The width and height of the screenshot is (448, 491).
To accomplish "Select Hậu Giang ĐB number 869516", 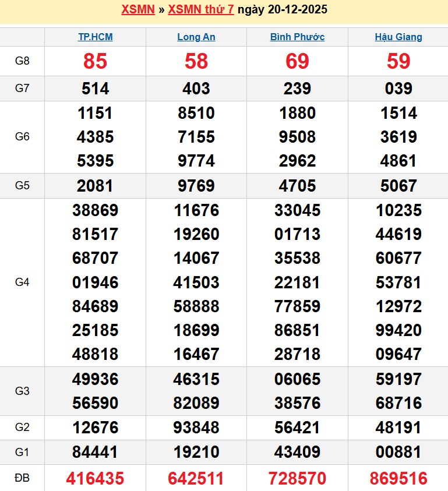I will tap(398, 479).
